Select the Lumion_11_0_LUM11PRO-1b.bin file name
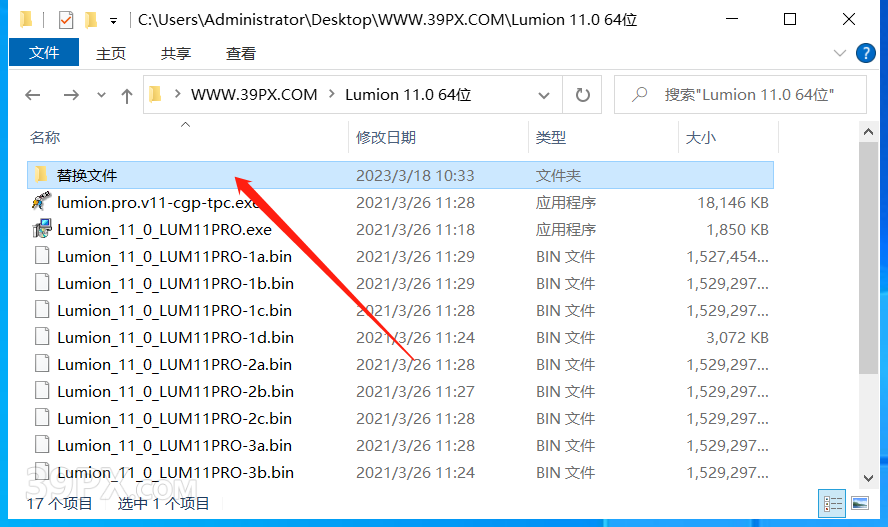 pos(176,284)
